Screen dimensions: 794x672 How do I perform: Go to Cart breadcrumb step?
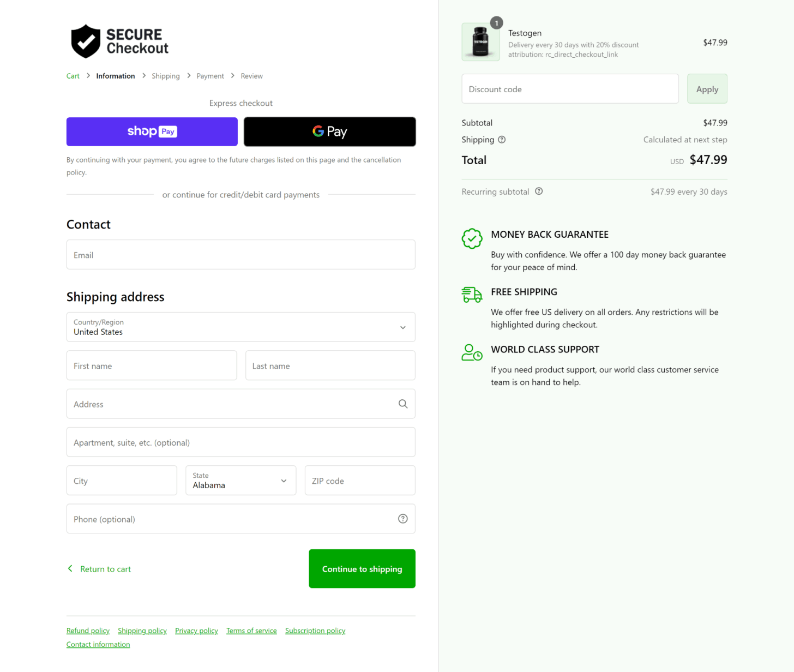(73, 76)
